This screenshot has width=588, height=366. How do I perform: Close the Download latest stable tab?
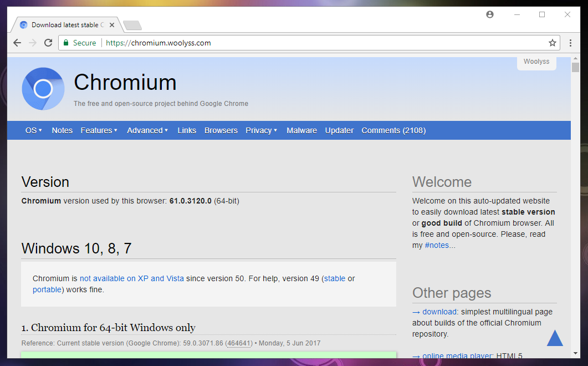pos(112,25)
